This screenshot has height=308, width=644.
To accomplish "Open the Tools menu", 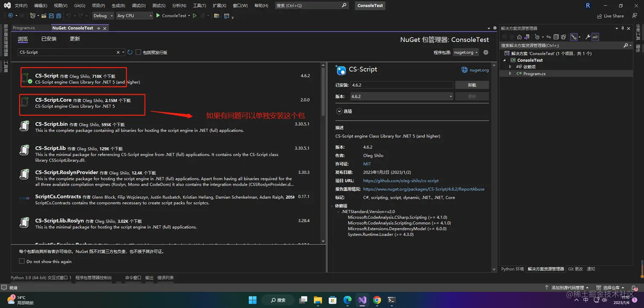I will pyautogui.click(x=199, y=6).
